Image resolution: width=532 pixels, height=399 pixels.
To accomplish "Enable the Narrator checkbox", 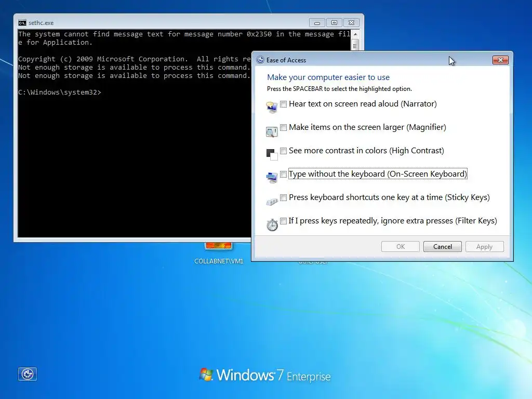I will [x=283, y=104].
